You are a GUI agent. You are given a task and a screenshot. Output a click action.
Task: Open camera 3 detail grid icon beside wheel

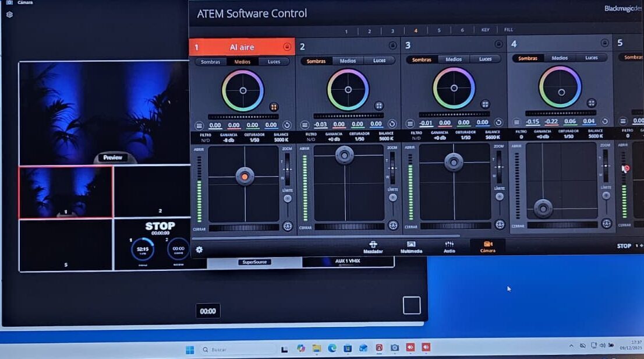[x=485, y=104]
